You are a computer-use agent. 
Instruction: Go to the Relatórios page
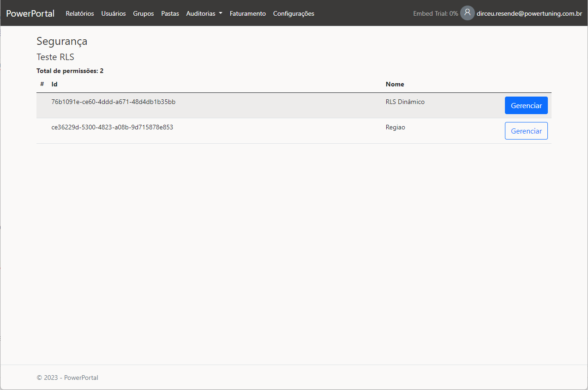pyautogui.click(x=80, y=13)
